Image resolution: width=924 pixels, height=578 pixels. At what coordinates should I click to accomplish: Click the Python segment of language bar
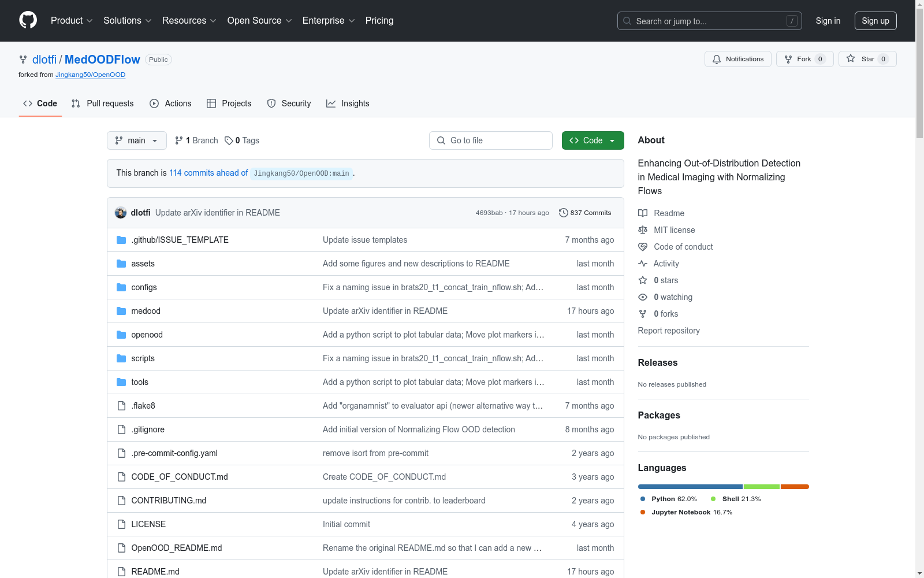point(690,487)
